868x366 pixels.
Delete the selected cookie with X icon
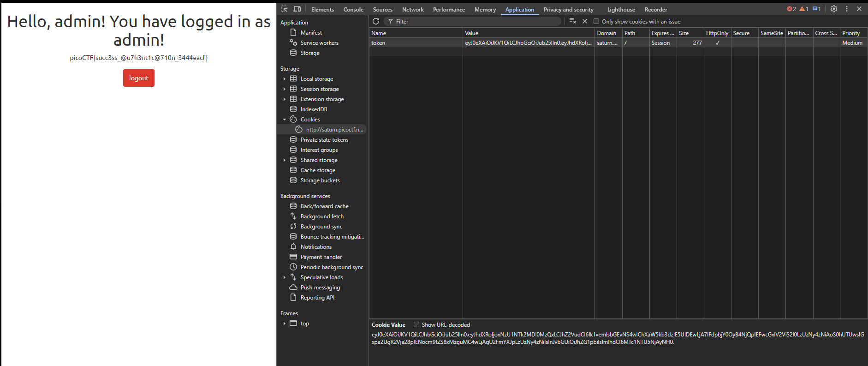point(585,21)
